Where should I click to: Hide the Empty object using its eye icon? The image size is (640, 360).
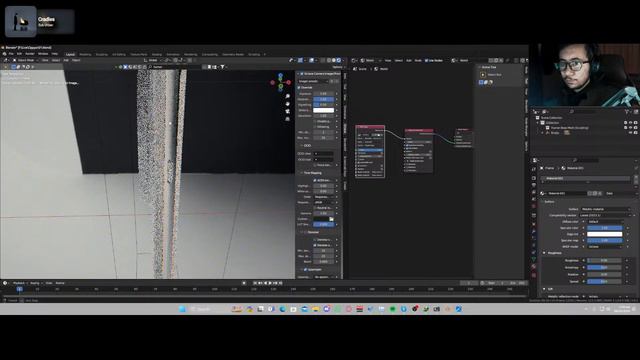tap(631, 133)
